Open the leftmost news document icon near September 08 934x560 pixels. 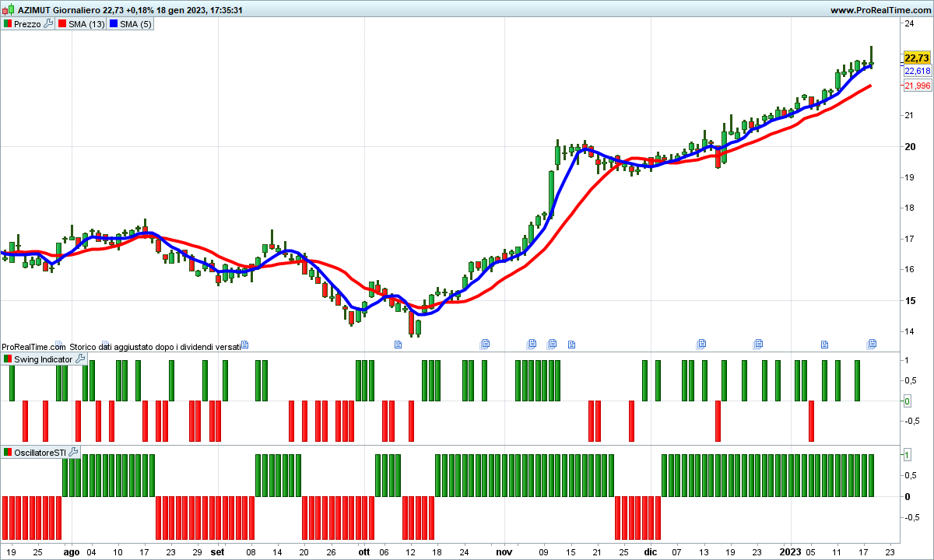245,343
